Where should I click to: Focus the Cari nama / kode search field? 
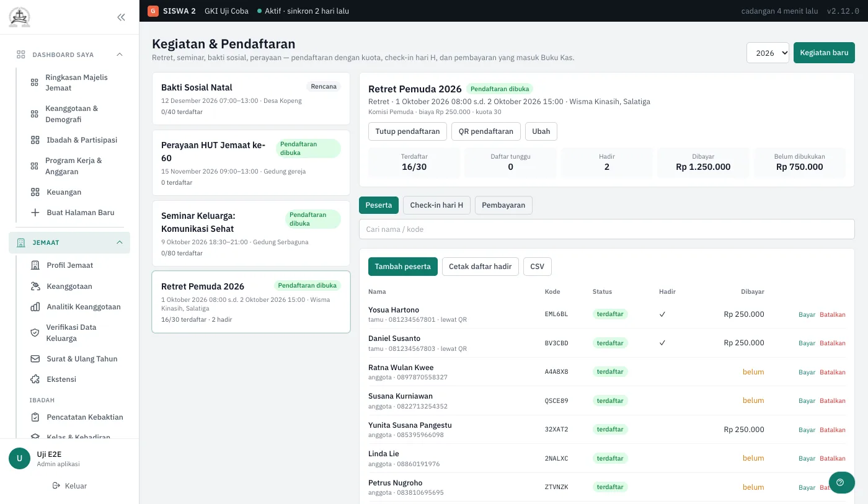tap(607, 229)
